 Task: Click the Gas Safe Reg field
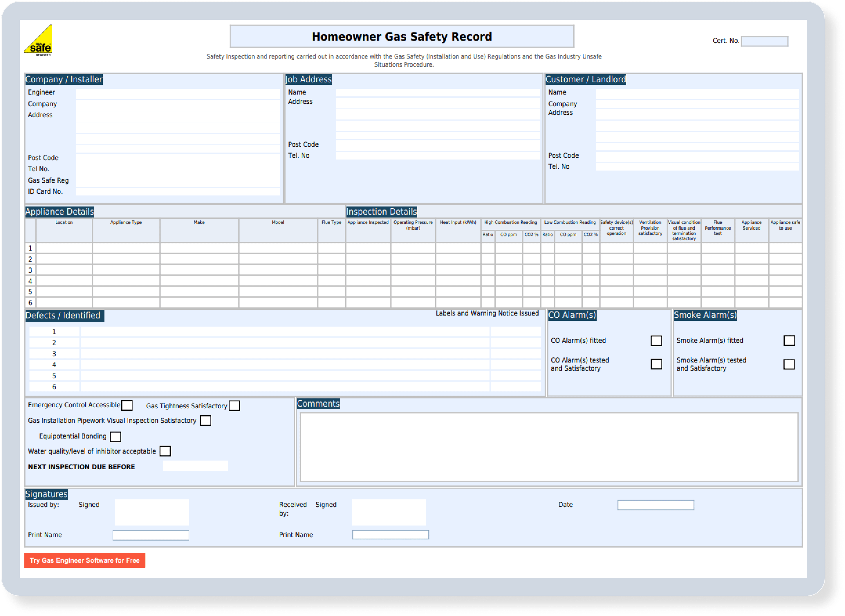(178, 181)
